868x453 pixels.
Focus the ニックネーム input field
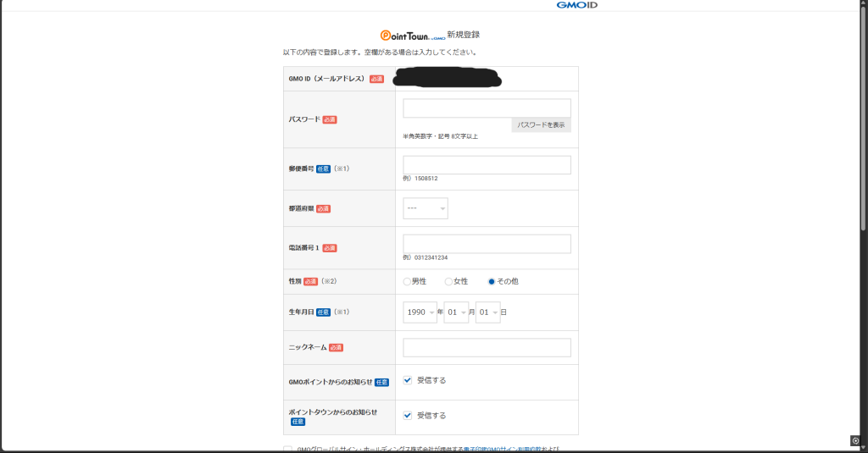click(487, 347)
